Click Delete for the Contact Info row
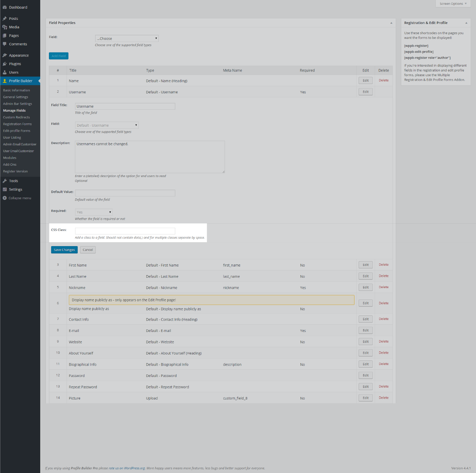476x473 pixels. click(x=384, y=319)
